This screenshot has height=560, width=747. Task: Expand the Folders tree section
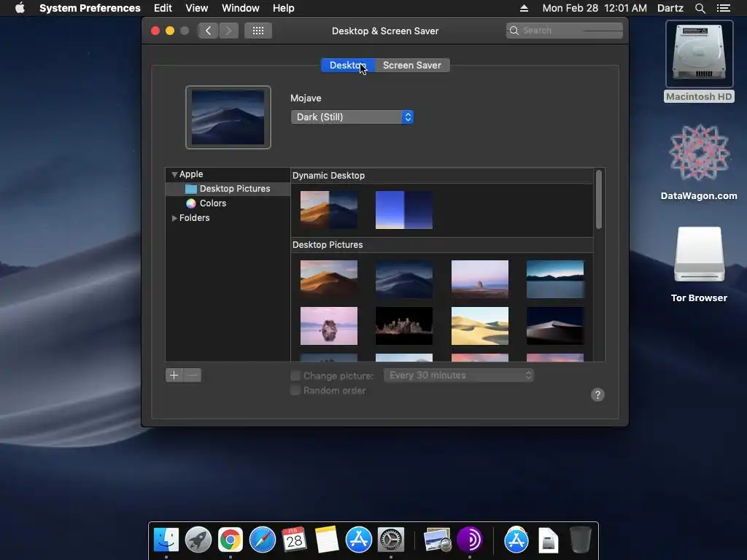point(174,217)
